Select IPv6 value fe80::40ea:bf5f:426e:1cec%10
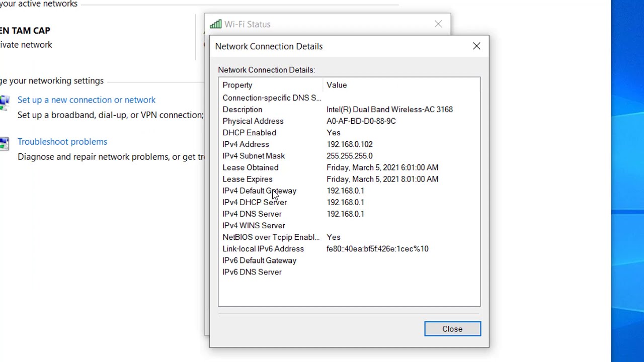644x362 pixels. click(x=377, y=248)
